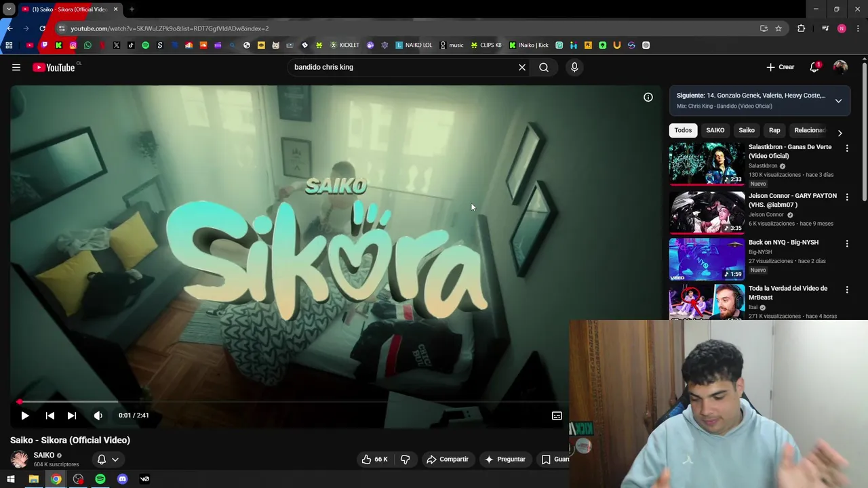Toggle subtitles on the video player

pos(557,415)
